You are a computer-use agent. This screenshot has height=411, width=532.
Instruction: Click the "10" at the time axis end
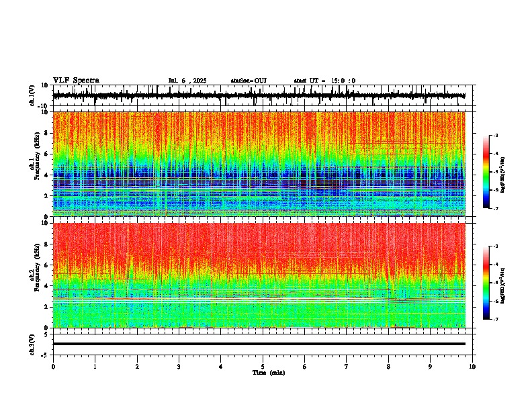pyautogui.click(x=472, y=367)
